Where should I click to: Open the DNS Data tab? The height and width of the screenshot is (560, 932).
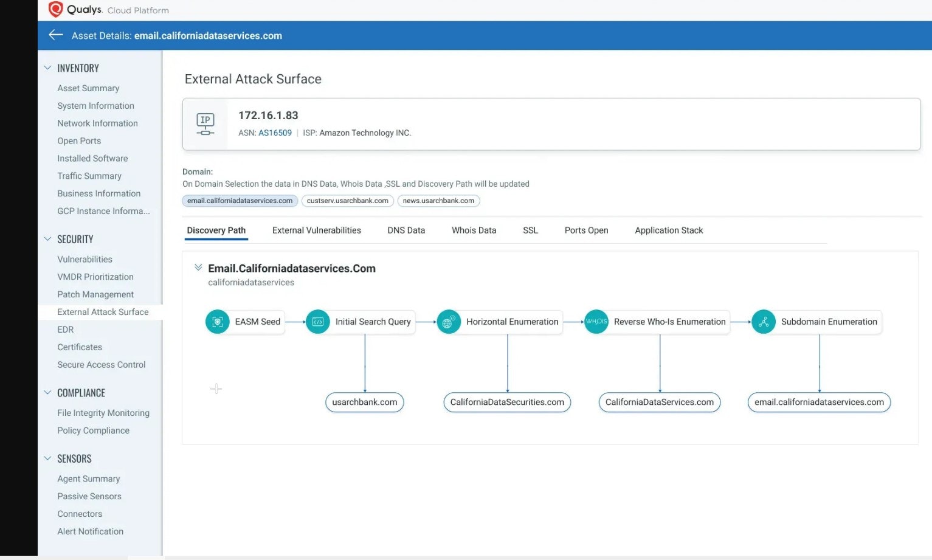pos(406,230)
